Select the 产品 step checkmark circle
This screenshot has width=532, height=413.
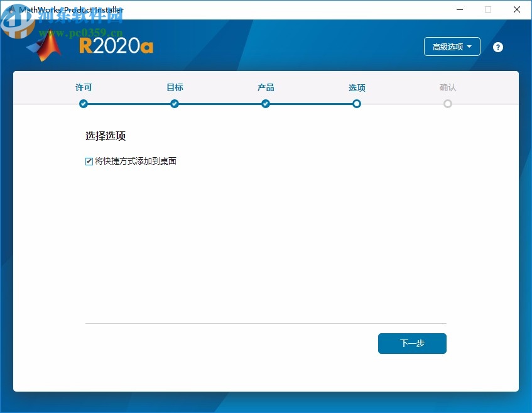tap(265, 104)
